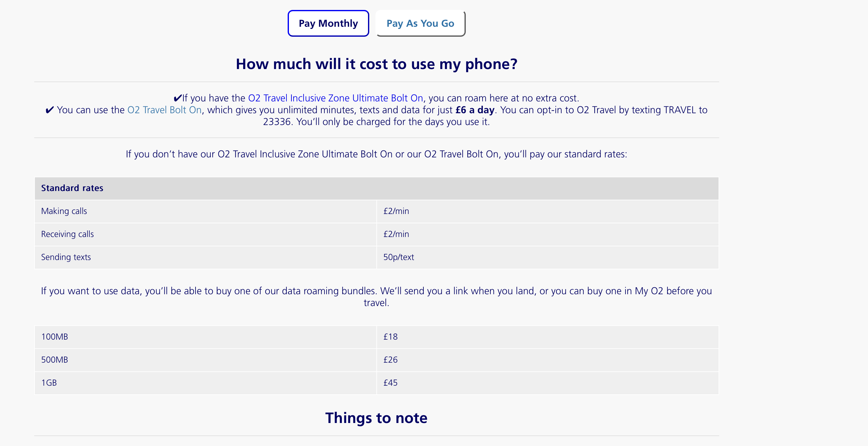
Task: Select the Sending texts row
Action: pos(66,257)
